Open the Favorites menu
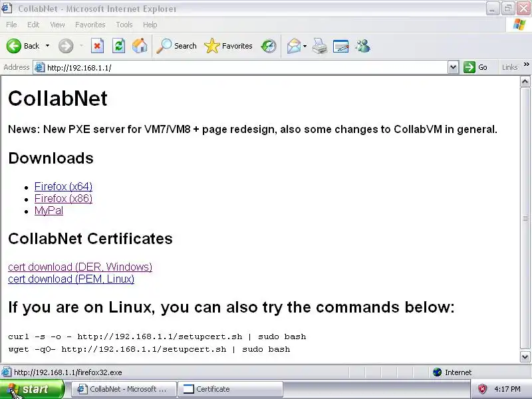Viewport: 532px width, 399px height. click(x=90, y=25)
